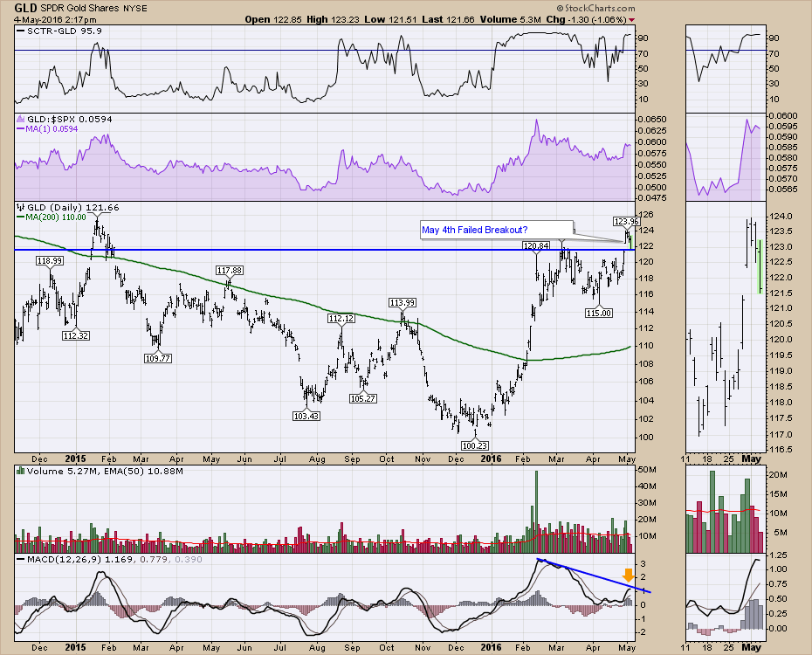Screen dimensions: 812x655
Task: Click the SPDR Gold Shares NYSE name
Action: click(93, 8)
